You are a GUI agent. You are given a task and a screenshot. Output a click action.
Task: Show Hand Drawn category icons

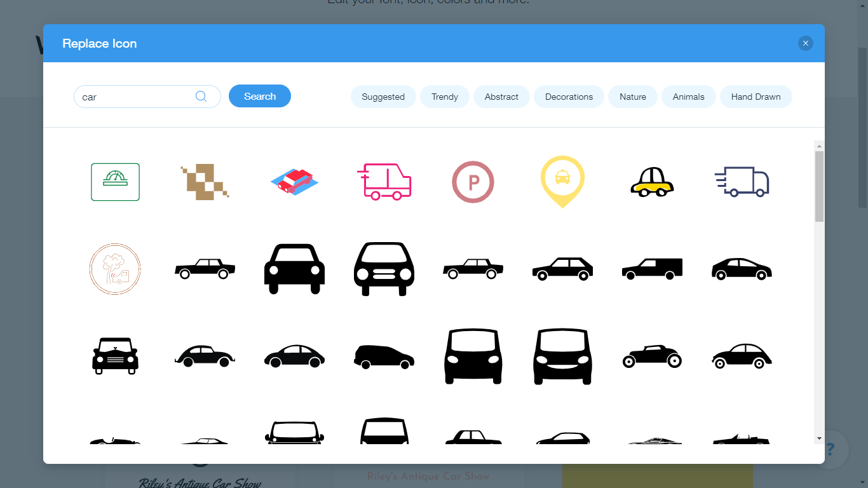[756, 97]
